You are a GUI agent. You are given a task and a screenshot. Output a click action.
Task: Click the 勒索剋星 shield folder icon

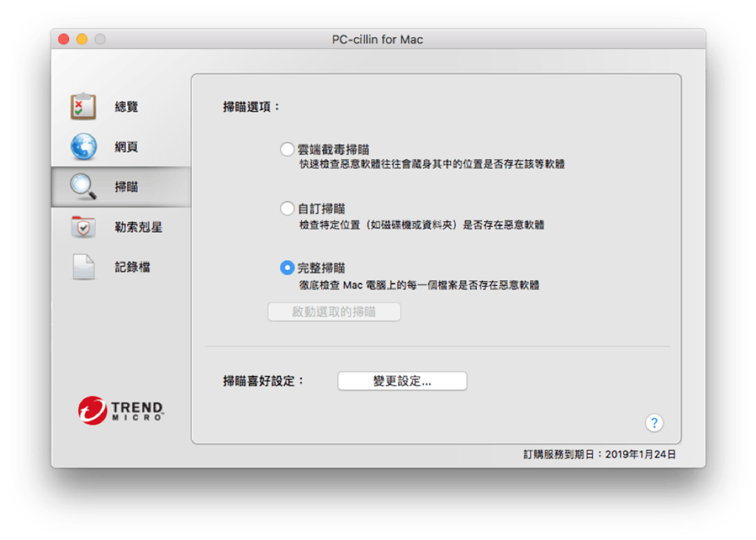point(83,227)
